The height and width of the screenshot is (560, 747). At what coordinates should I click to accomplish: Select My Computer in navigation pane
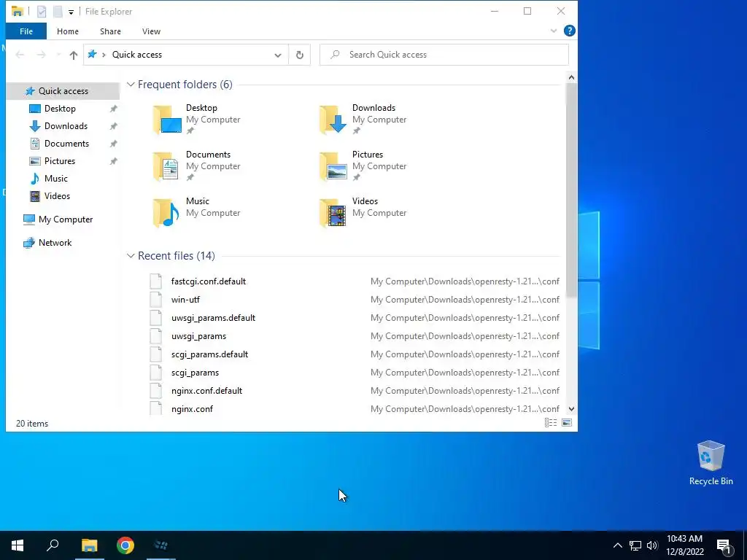65,219
